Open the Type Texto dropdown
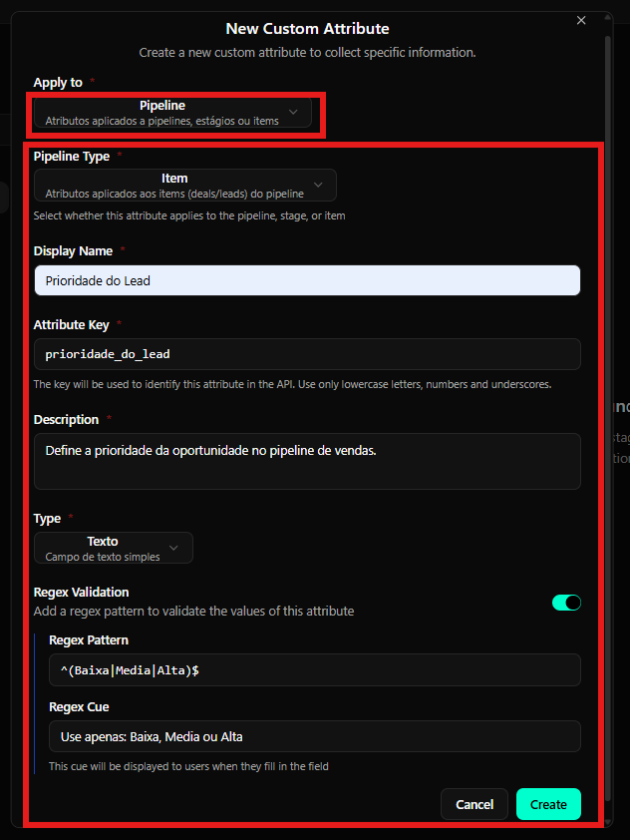Image resolution: width=630 pixels, height=840 pixels. click(x=114, y=548)
